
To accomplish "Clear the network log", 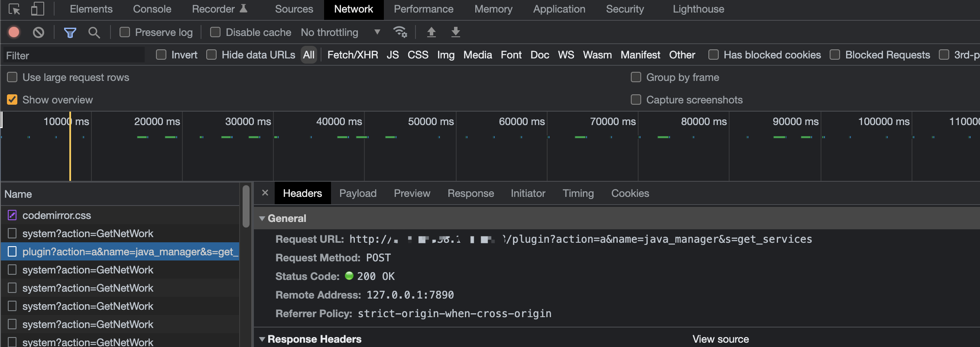I will tap(39, 32).
